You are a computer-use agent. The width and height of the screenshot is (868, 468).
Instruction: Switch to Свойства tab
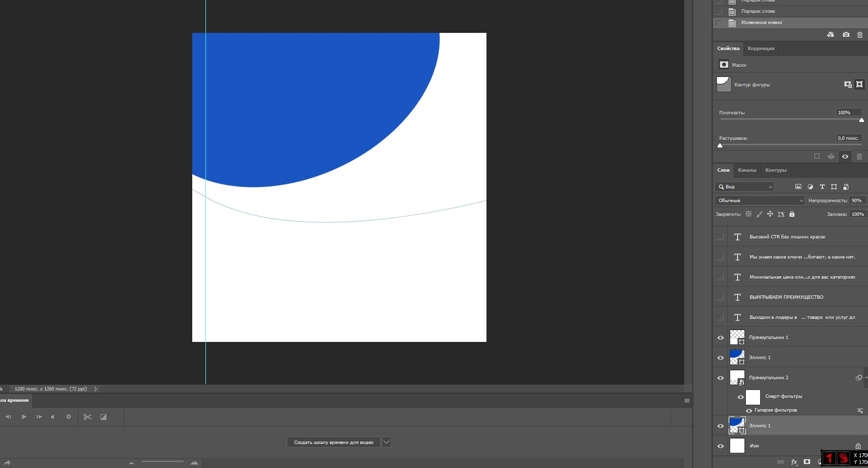[728, 49]
